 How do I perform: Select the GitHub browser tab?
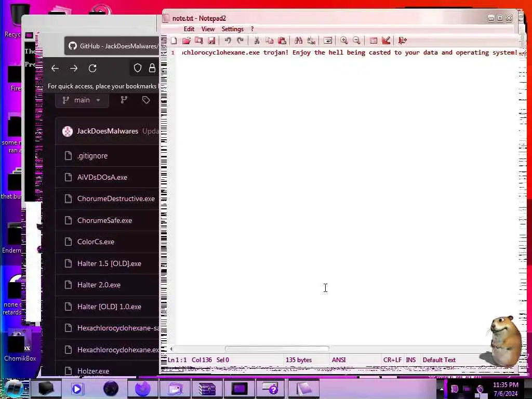click(113, 46)
